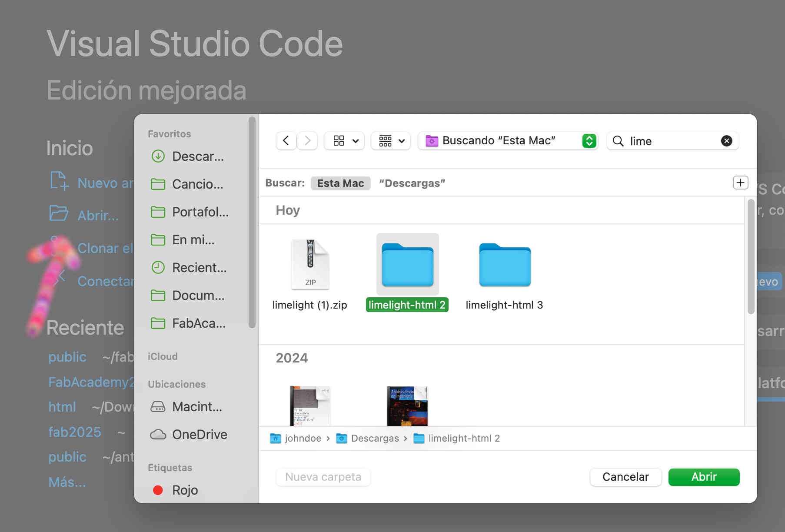
Task: Click the Cancelar button
Action: 625,477
